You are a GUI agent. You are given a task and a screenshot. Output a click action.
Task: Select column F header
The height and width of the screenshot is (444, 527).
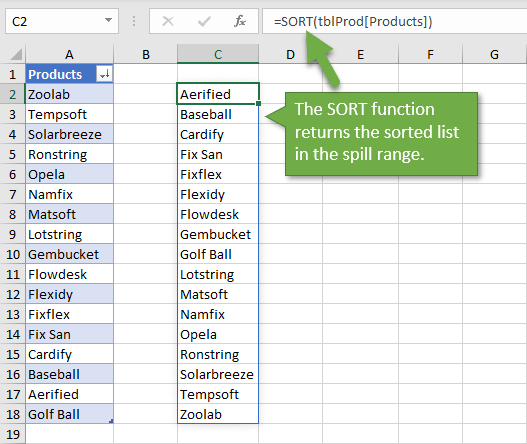[x=430, y=54]
